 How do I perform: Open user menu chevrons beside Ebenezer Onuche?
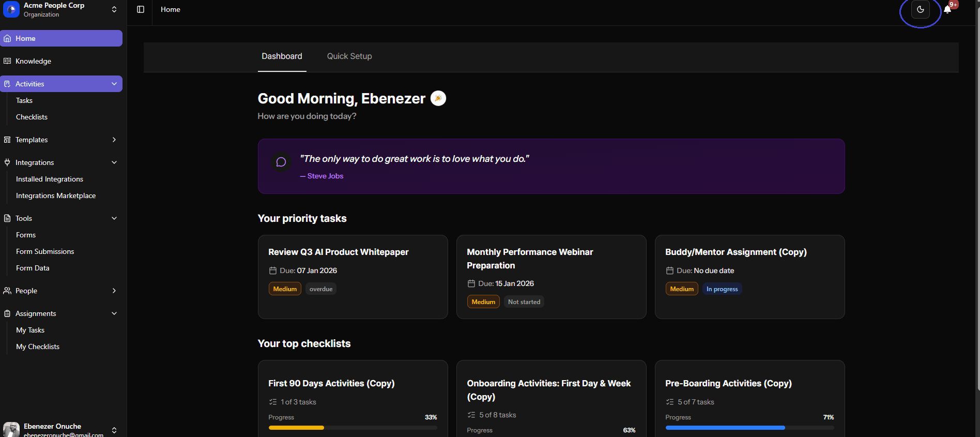pyautogui.click(x=114, y=430)
